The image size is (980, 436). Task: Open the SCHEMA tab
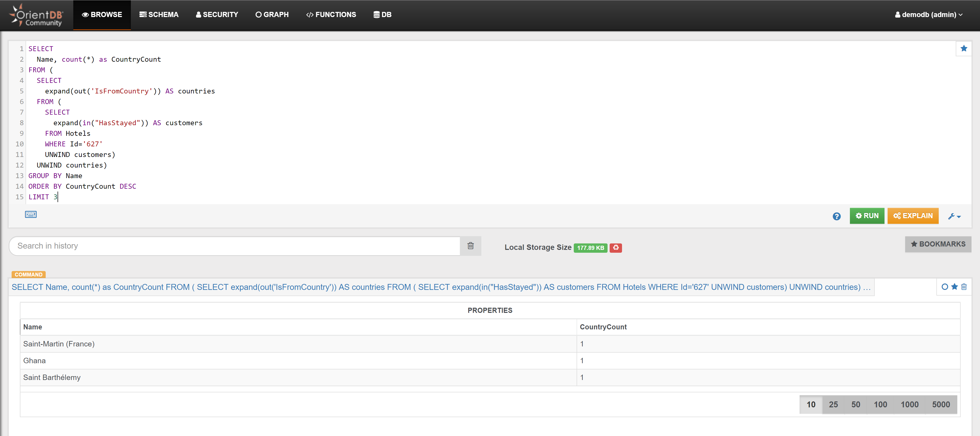[x=159, y=14]
